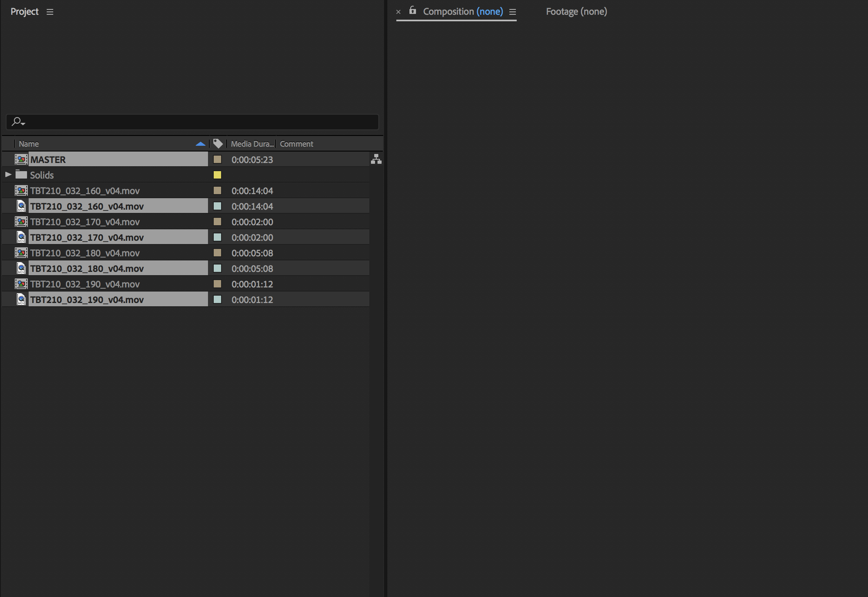Click the Project panel hamburger menu icon
Screen dimensions: 868x597
point(50,11)
